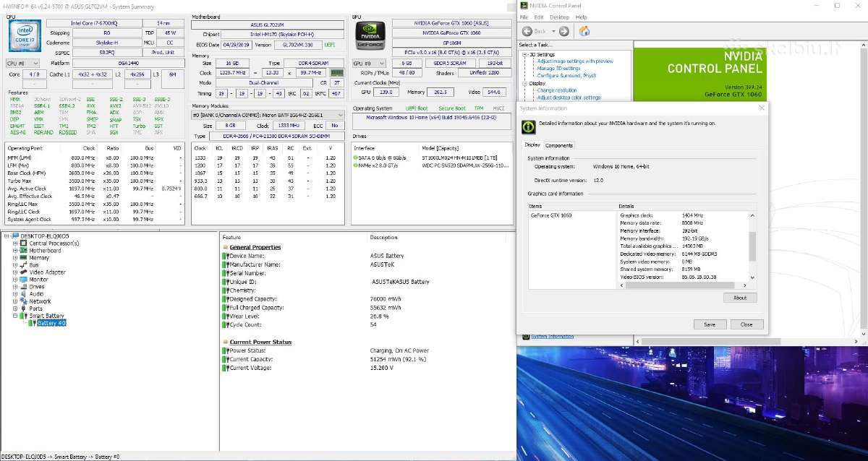
Task: Select the DESKTOP-ELQJ0D5 root tree item
Action: click(45, 236)
